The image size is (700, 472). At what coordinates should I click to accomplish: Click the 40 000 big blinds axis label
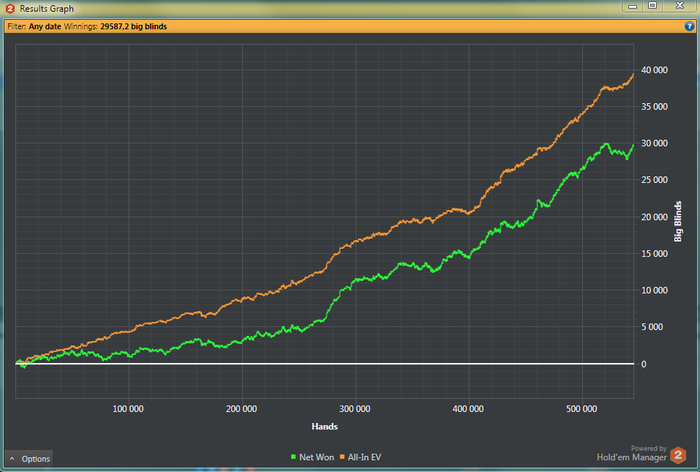(654, 70)
